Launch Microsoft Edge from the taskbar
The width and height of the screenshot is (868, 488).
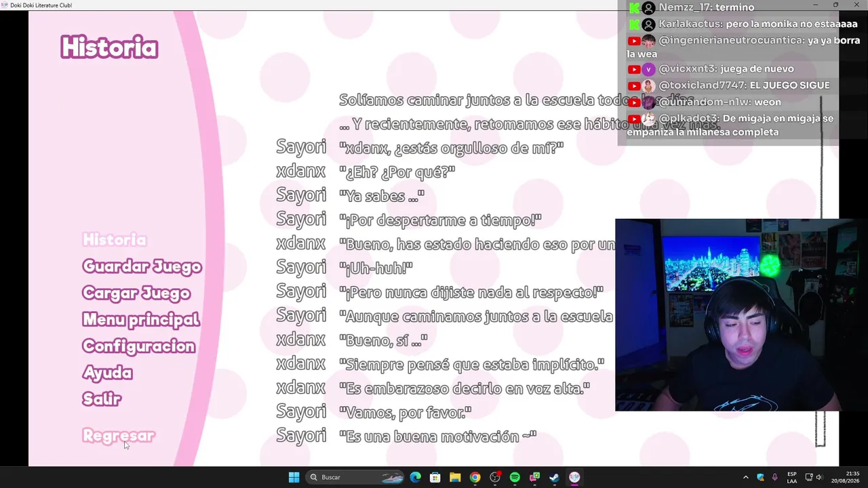[x=416, y=477]
